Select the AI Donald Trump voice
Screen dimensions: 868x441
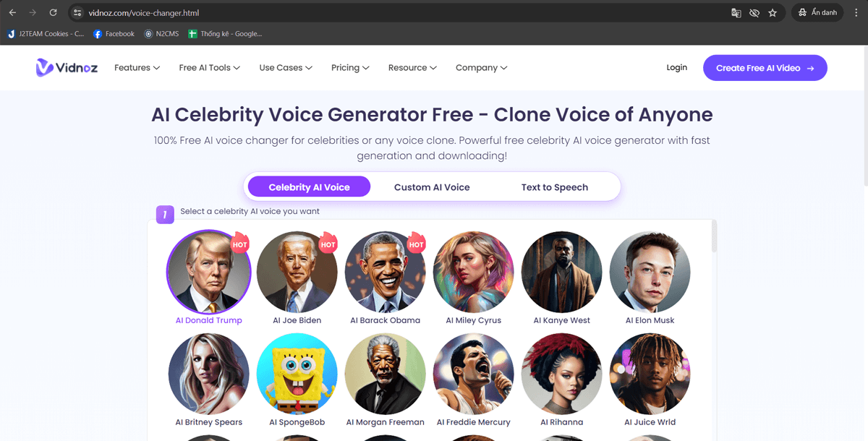coord(208,273)
